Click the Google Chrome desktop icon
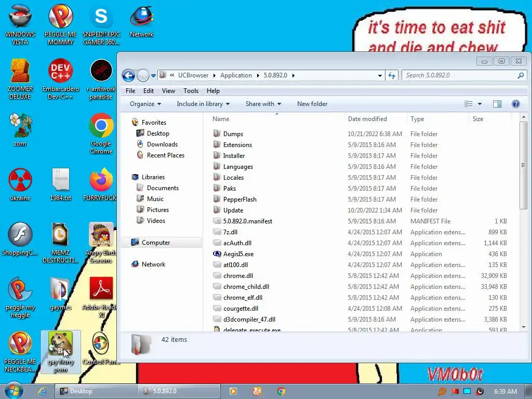The image size is (532, 399). 101,134
